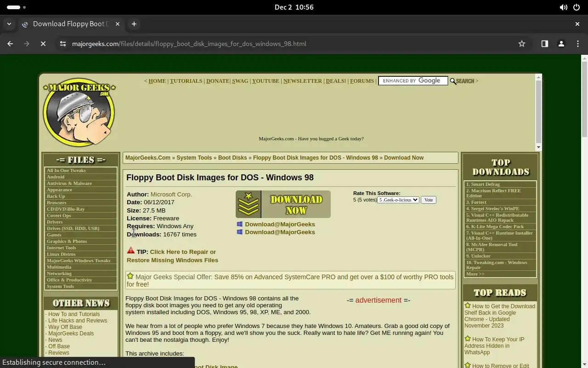Open Drivers file category
Viewport: 588px width, 368px height.
(55, 222)
